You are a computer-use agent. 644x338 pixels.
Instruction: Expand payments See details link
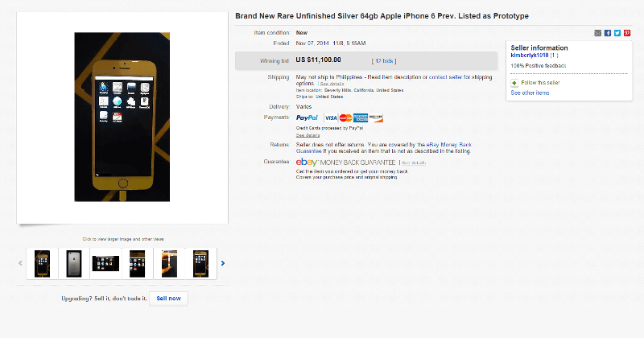308,135
